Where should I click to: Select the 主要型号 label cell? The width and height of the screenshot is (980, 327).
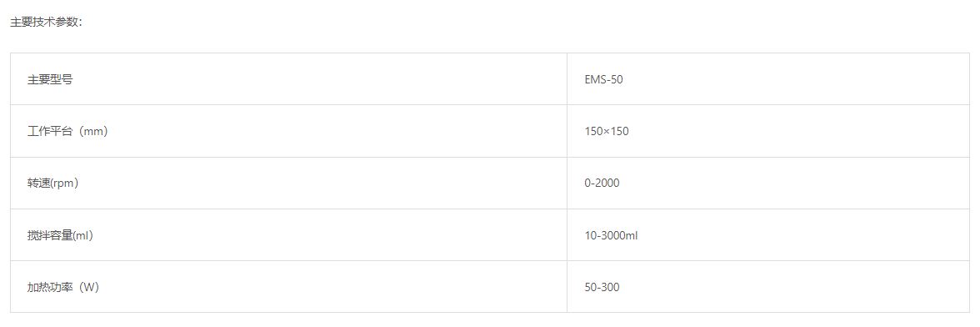click(288, 79)
